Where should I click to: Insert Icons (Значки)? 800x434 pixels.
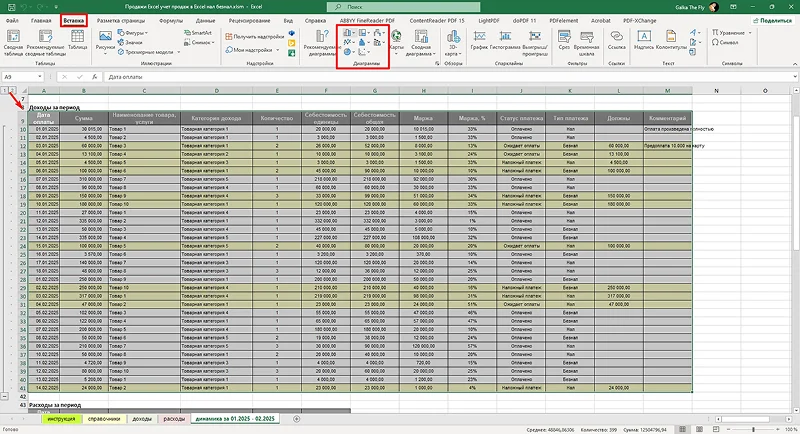[x=130, y=42]
